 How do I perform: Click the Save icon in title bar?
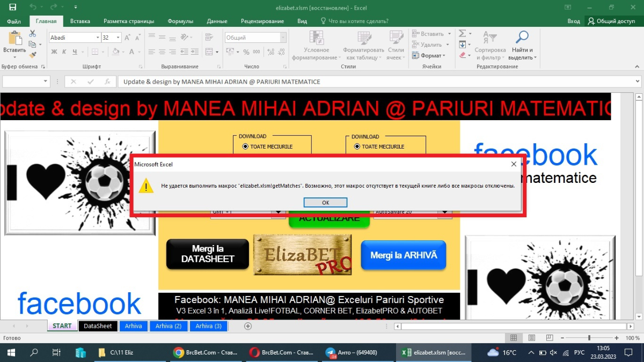click(12, 8)
